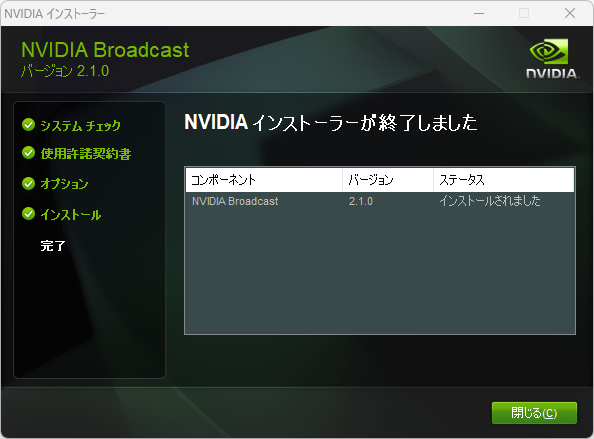The width and height of the screenshot is (594, 439).
Task: Click the disabled maximize button
Action: [524, 13]
